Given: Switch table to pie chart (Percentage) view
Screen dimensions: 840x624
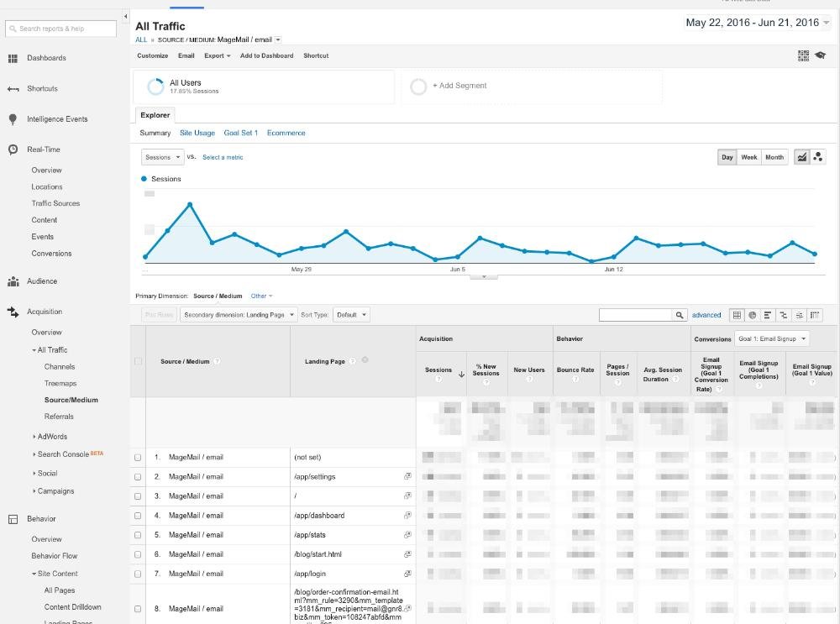Looking at the screenshot, I should [x=753, y=315].
